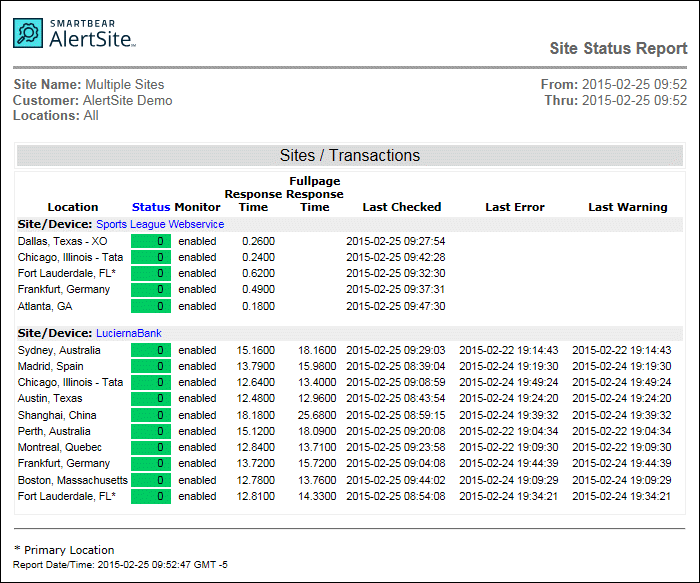This screenshot has width=700, height=583.
Task: Click last checked 2015-02-25 08:39:04 for Madrid
Action: pyautogui.click(x=396, y=366)
